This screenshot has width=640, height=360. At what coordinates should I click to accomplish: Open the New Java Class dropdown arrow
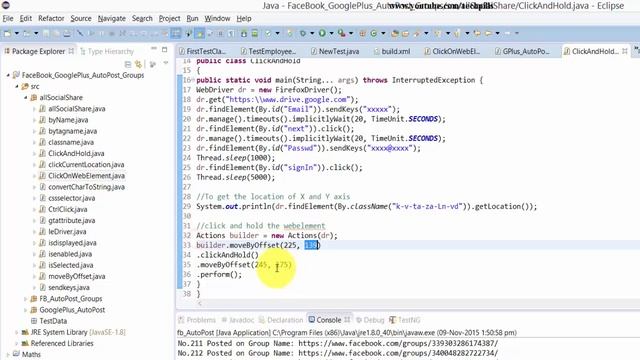383,33
